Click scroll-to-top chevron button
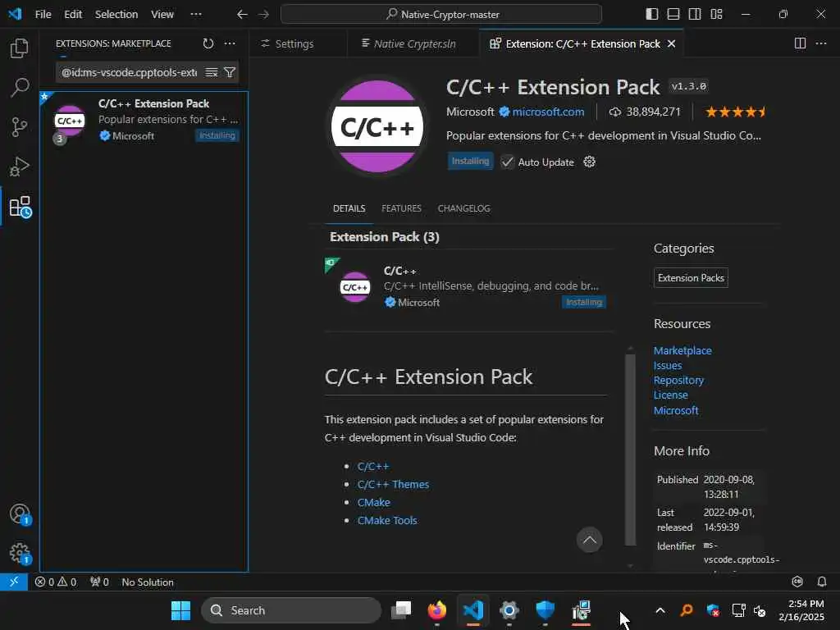Image resolution: width=840 pixels, height=630 pixels. pos(589,540)
